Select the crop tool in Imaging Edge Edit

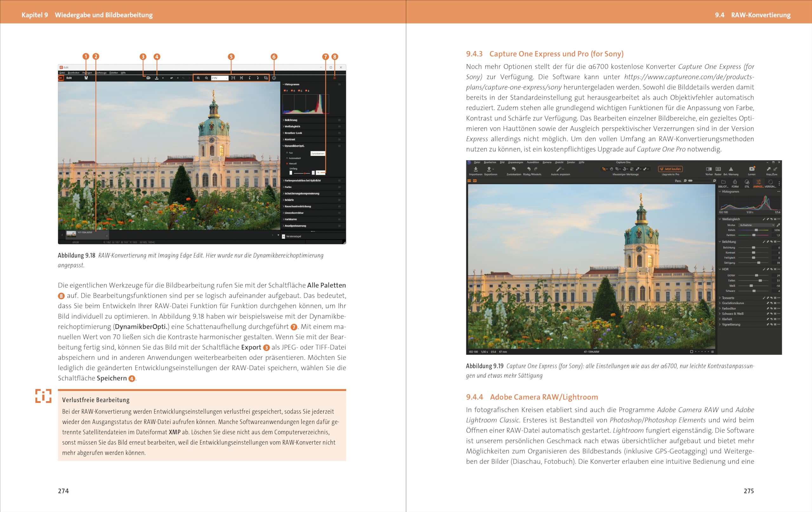[x=266, y=78]
